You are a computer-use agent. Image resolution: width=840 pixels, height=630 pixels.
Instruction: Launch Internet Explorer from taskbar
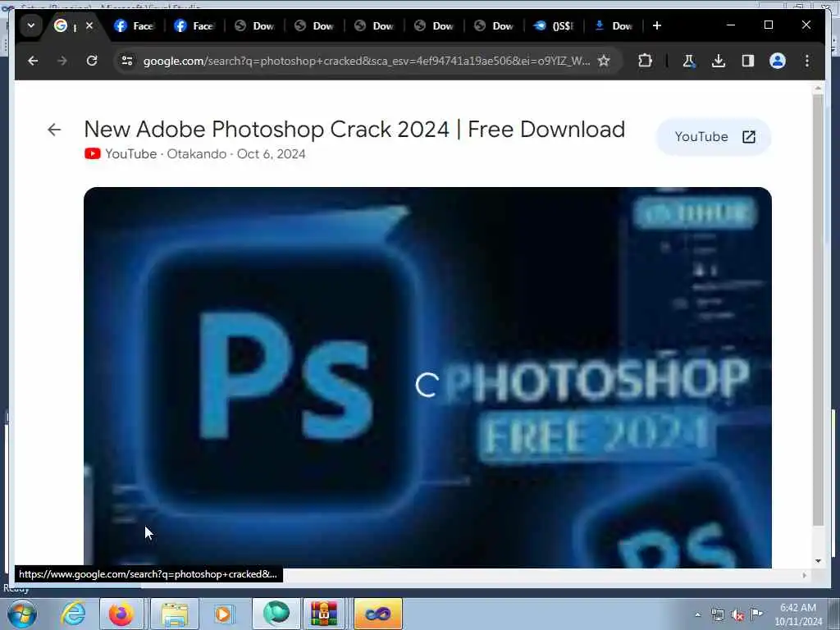[x=73, y=614]
